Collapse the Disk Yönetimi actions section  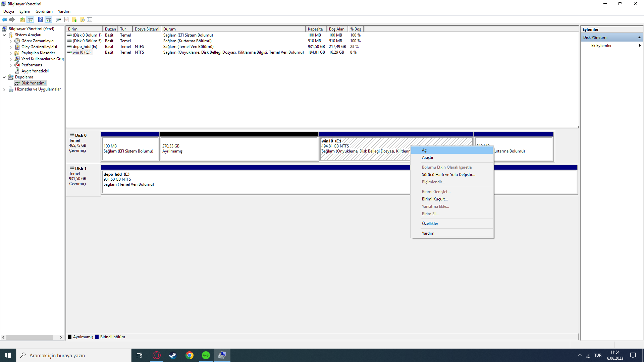(639, 38)
